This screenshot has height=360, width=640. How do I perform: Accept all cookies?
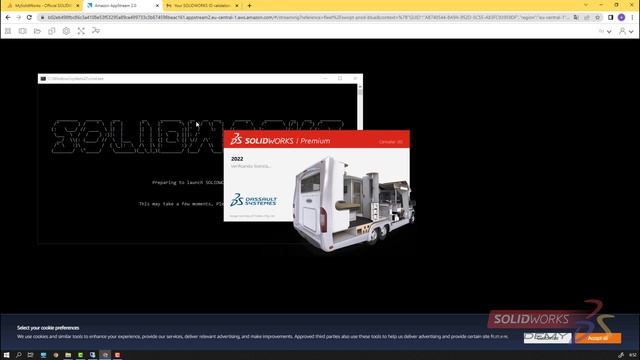click(598, 338)
